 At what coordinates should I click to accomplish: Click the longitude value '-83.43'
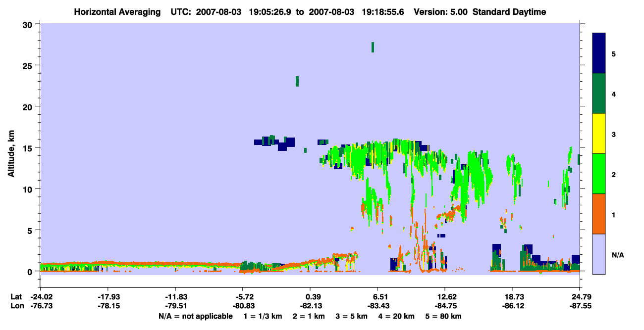(x=378, y=306)
